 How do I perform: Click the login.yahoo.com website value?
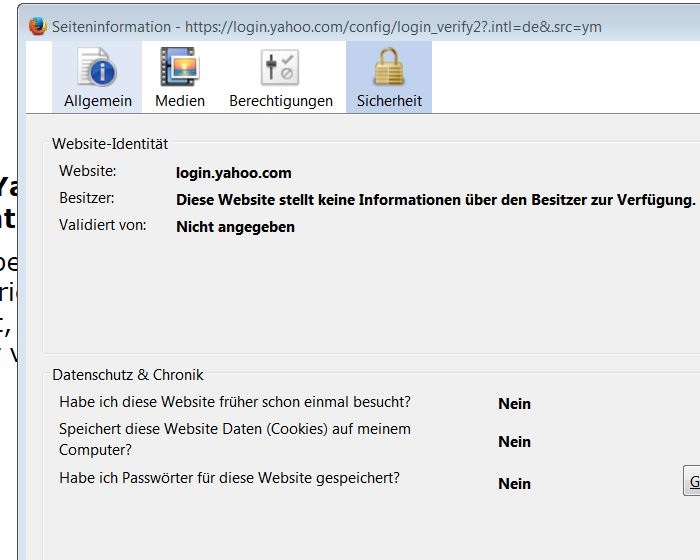point(234,173)
